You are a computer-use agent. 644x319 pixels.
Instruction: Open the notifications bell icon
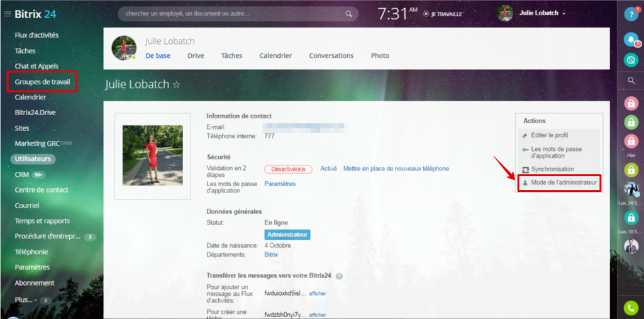point(631,40)
